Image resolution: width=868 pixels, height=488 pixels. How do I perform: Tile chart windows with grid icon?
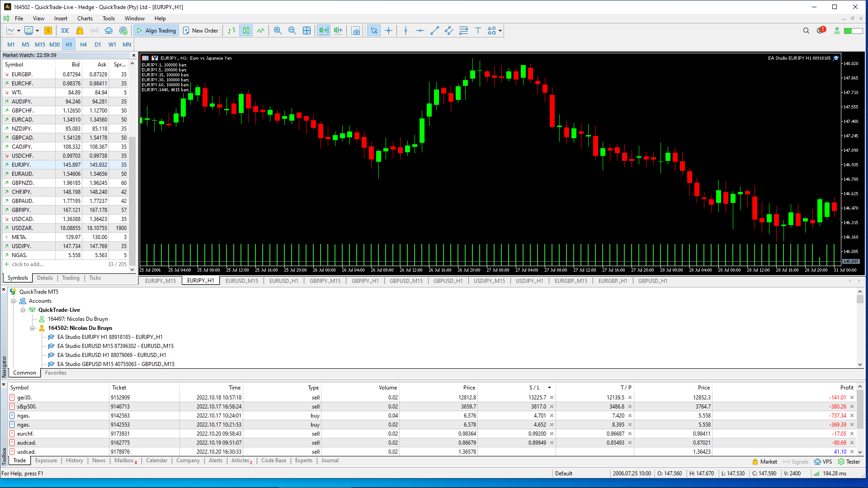pos(307,31)
